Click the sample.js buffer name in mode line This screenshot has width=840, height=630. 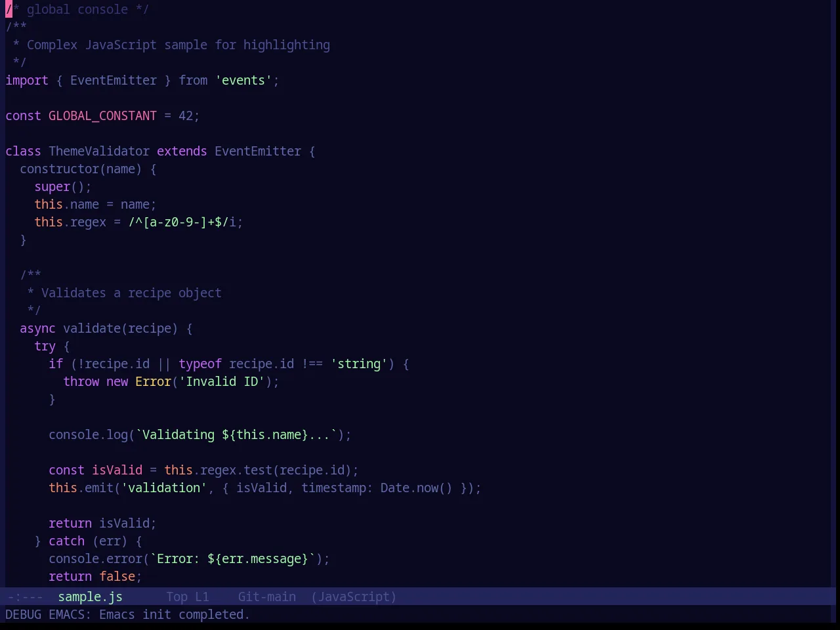click(90, 597)
